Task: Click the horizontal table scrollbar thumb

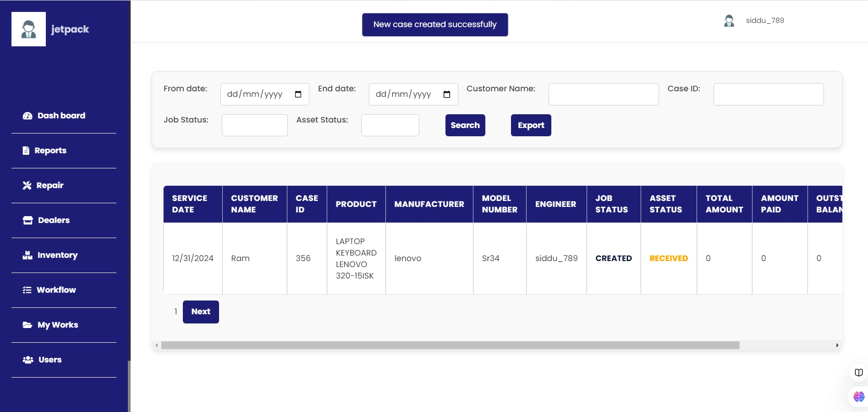Action: point(450,345)
